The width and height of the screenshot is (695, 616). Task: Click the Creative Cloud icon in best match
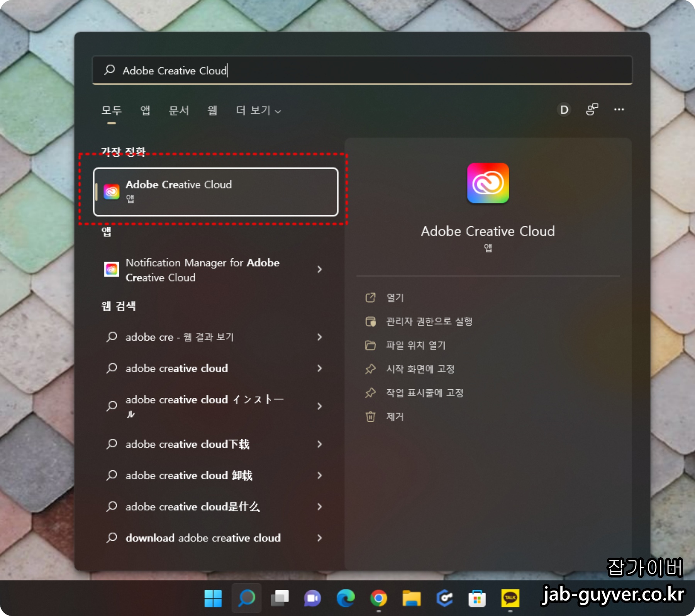point(112,192)
